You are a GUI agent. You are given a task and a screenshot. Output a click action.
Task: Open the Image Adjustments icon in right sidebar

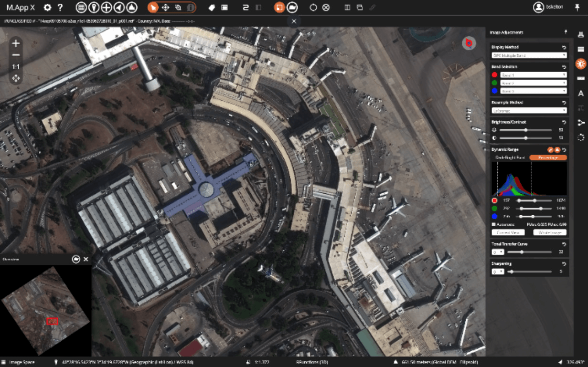click(x=581, y=63)
